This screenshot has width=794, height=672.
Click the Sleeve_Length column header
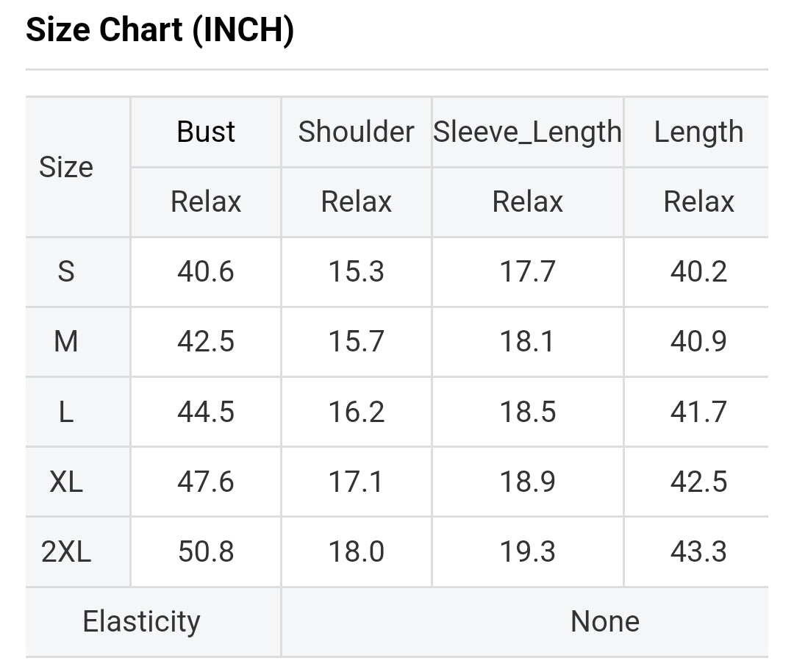pyautogui.click(x=527, y=132)
